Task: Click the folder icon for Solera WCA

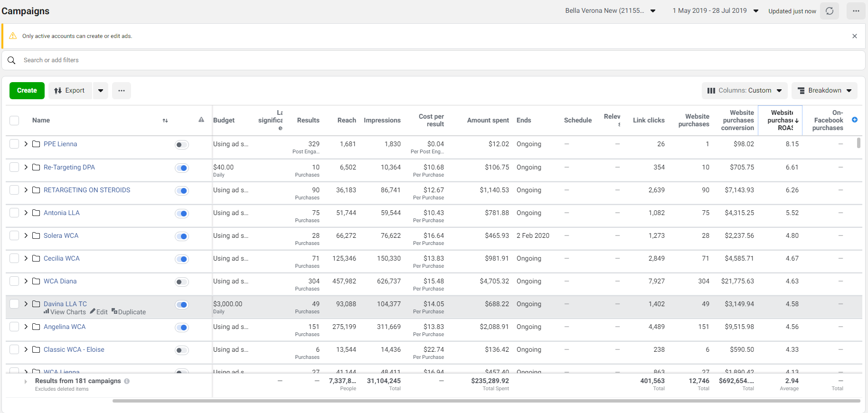Action: click(36, 235)
